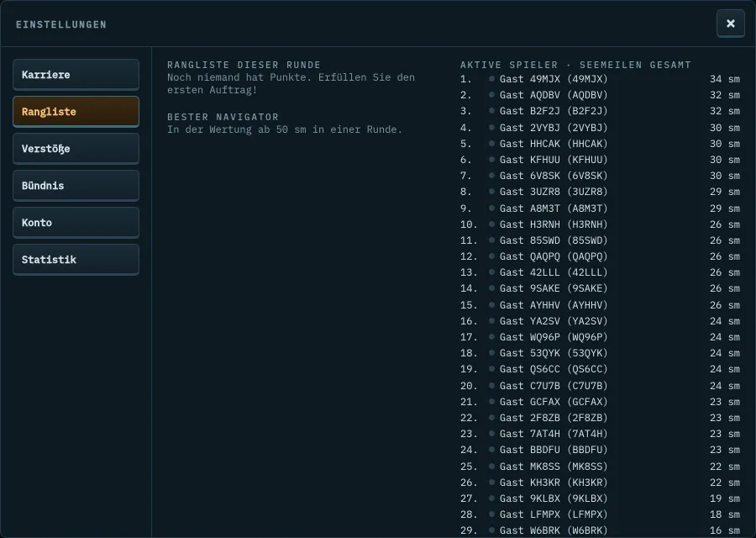Click the status dot beside Gast 49MJX
Viewport: 756px width, 538px height.
pos(491,79)
